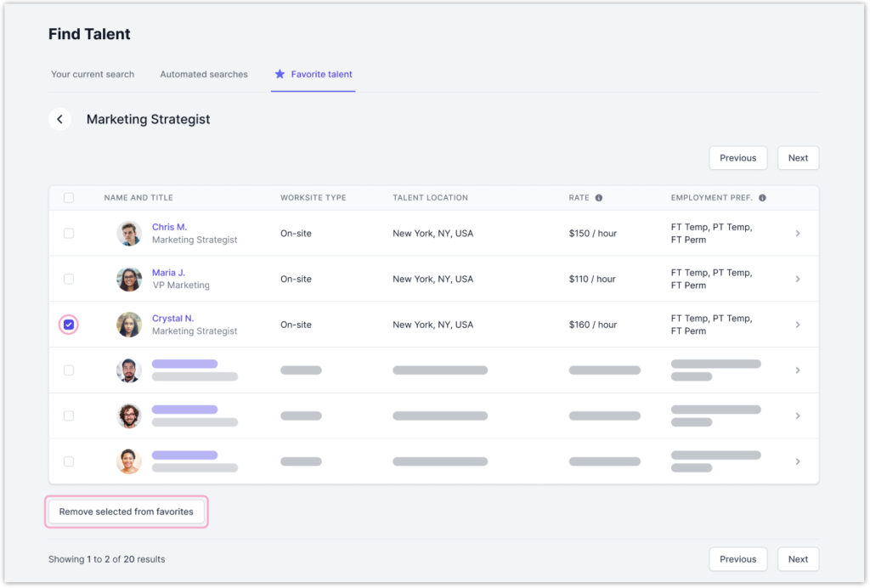Click the back arrow beside Marketing Strategist
Image resolution: width=870 pixels, height=588 pixels.
point(59,120)
